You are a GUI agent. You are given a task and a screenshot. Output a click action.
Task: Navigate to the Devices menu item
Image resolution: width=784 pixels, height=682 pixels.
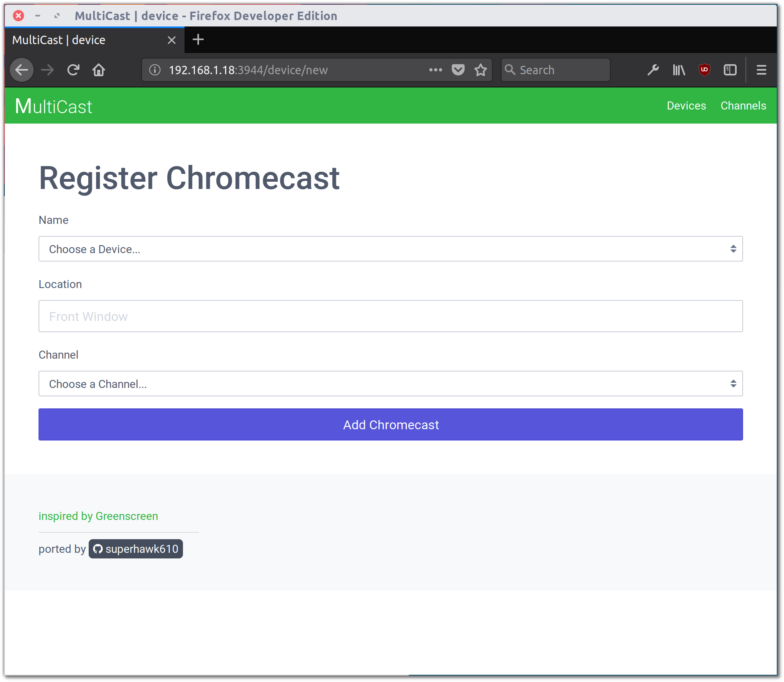pyautogui.click(x=686, y=105)
